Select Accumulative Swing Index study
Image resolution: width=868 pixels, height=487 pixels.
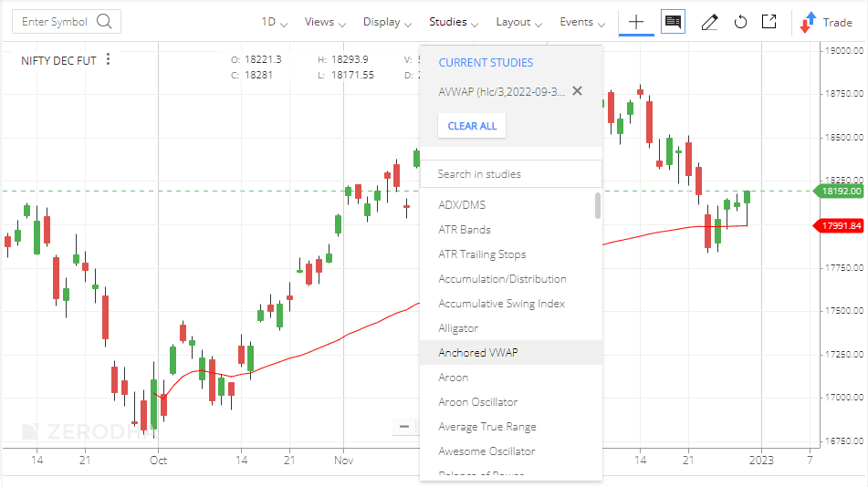511,304
